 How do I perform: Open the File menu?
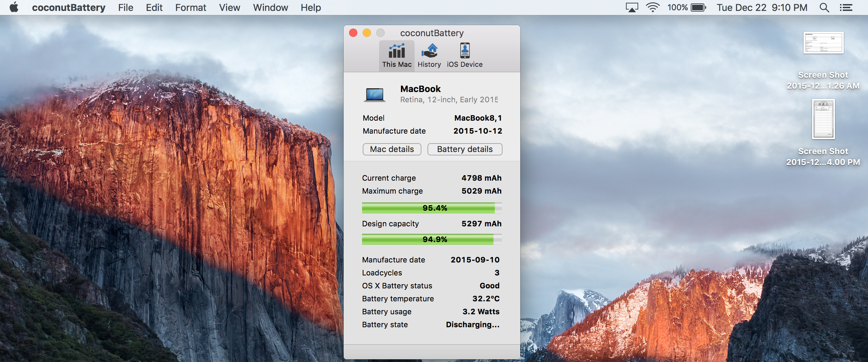coord(125,7)
